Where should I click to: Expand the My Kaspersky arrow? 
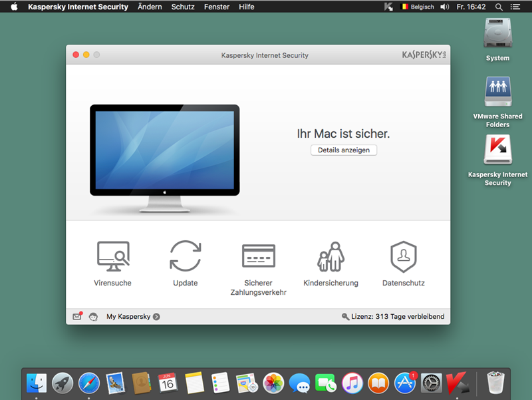point(156,317)
